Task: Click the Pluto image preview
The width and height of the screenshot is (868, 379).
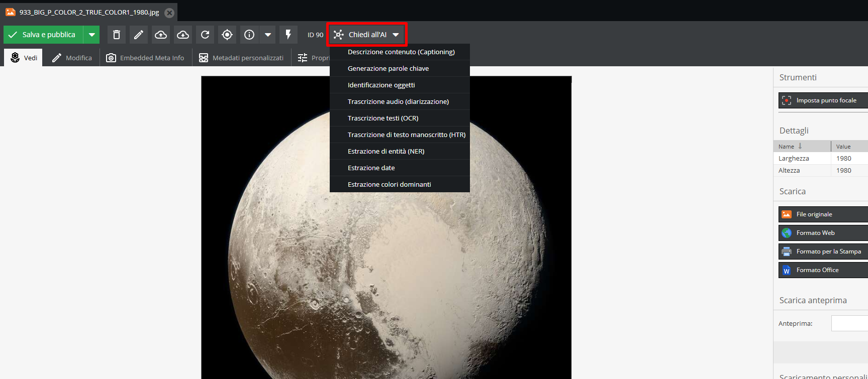Action: (x=387, y=227)
